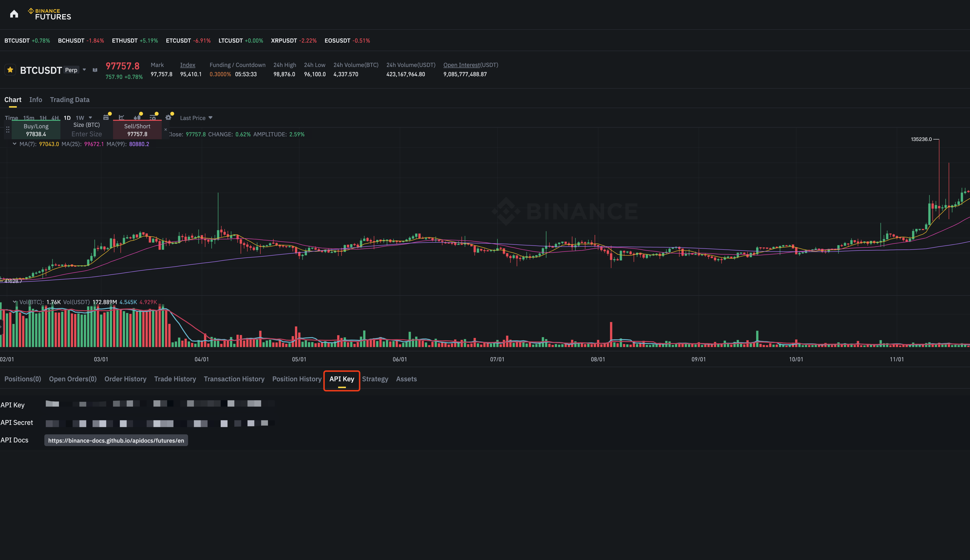Screen dimensions: 970x560
Task: Select the 15m interval
Action: [x=29, y=118]
